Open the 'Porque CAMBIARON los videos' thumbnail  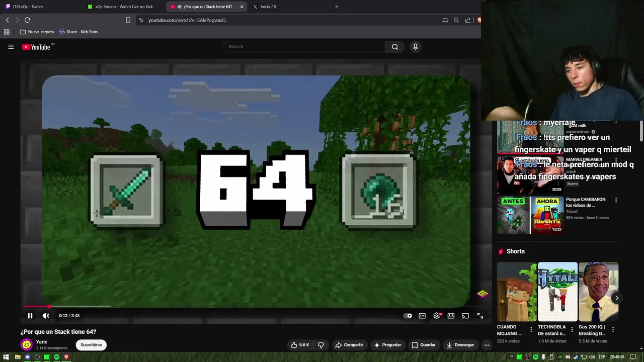tap(530, 215)
